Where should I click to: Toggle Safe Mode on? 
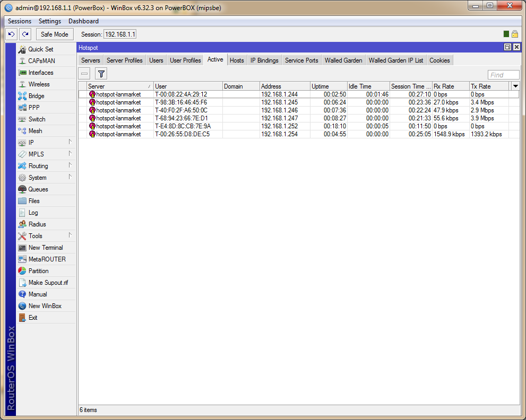tap(55, 34)
